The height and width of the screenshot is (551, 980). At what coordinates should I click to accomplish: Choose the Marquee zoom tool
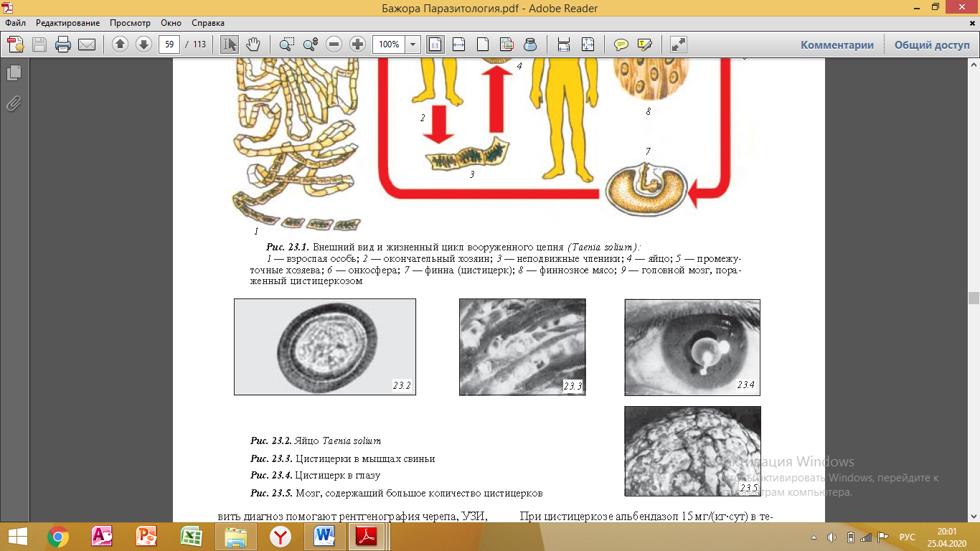pos(287,44)
